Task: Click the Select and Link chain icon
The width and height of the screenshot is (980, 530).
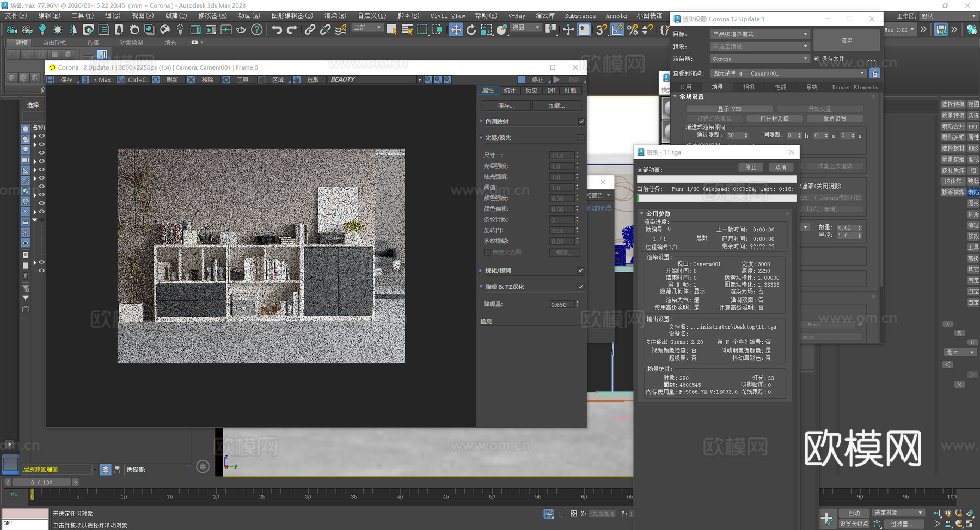Action: (x=309, y=29)
